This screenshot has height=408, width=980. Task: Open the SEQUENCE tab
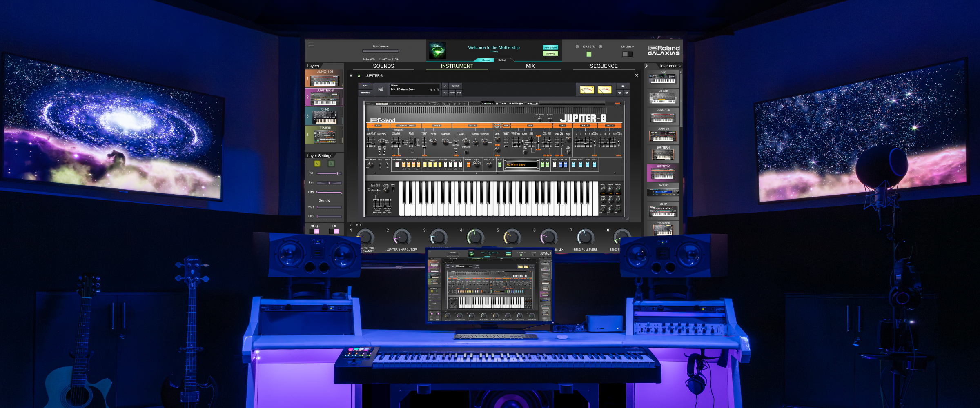[x=604, y=66]
